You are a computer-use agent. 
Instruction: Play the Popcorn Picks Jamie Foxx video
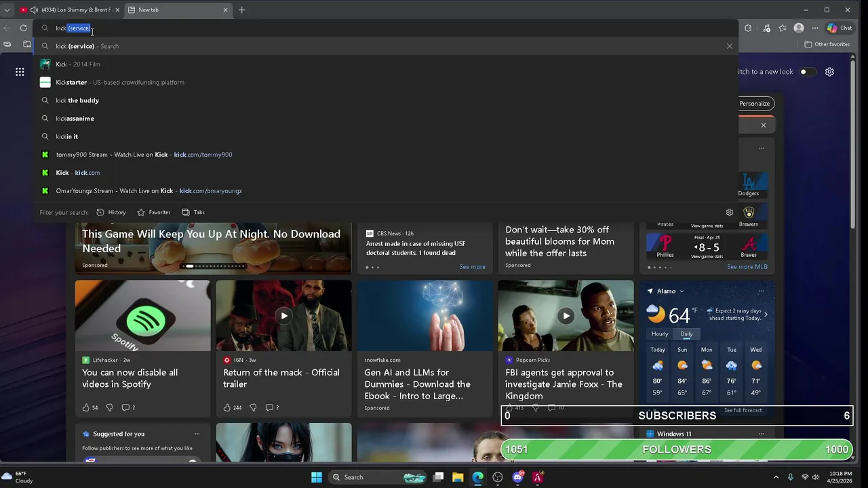click(566, 315)
